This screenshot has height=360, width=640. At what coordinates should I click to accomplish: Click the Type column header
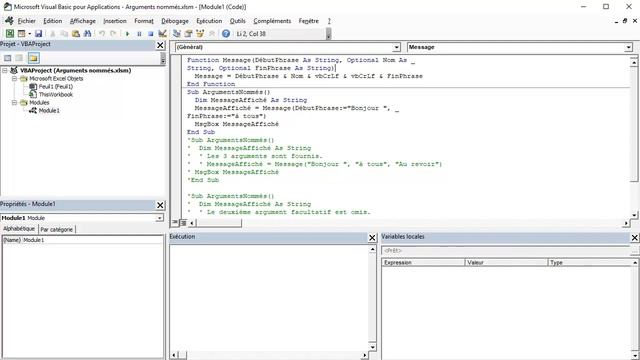pos(590,262)
